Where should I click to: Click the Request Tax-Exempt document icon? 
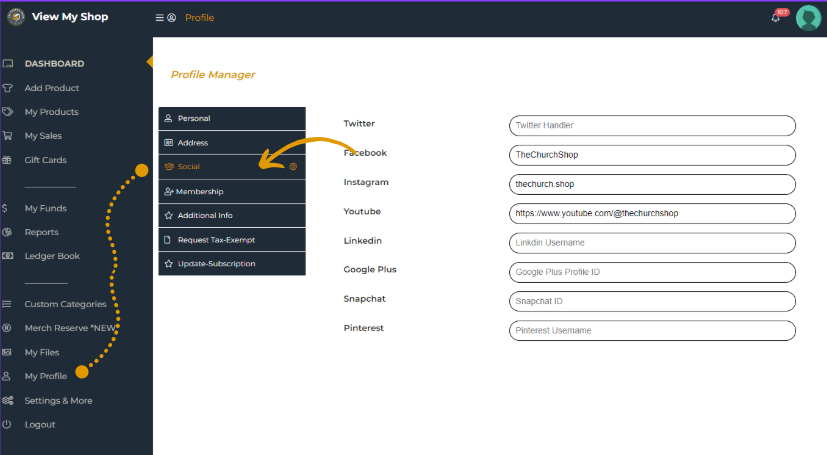pos(167,240)
